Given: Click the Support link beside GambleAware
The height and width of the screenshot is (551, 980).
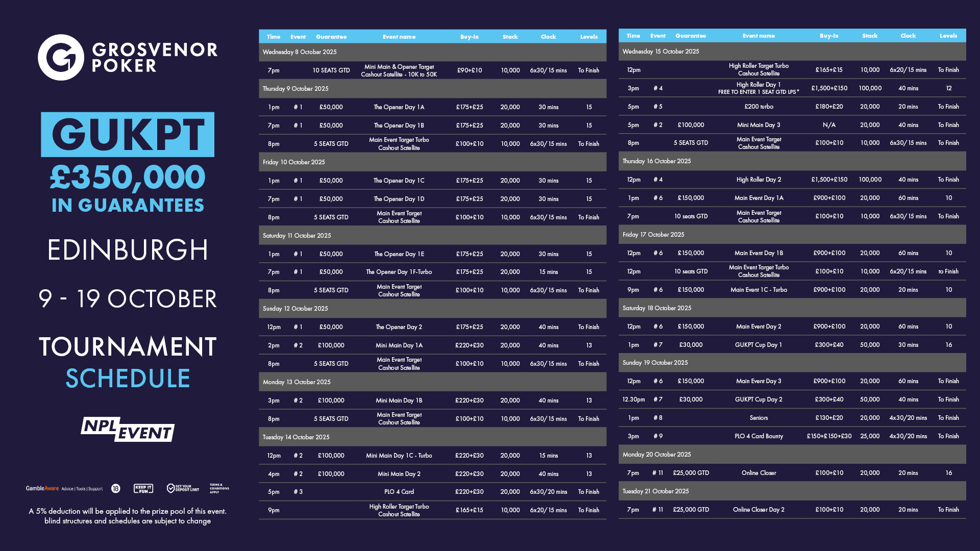Looking at the screenshot, I should [x=95, y=489].
